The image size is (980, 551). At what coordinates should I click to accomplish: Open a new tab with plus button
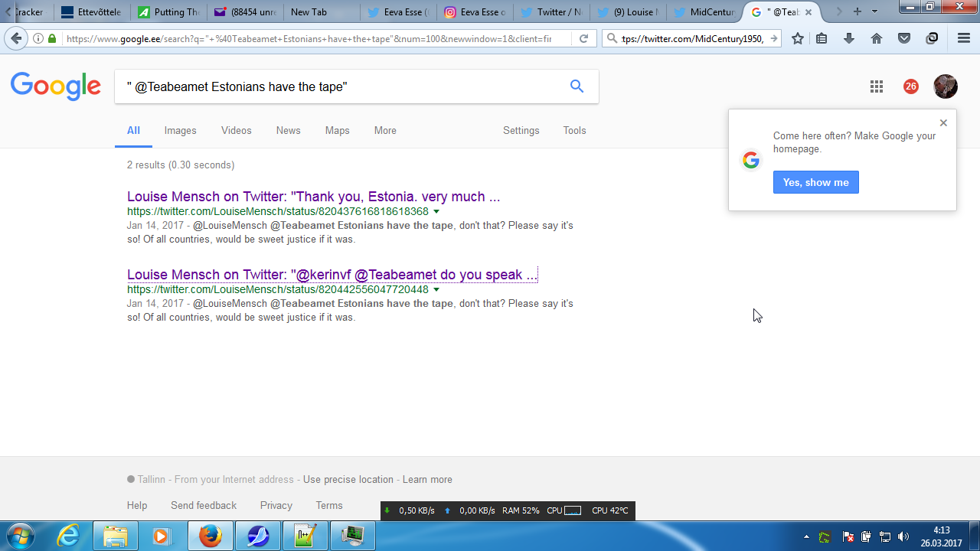pyautogui.click(x=857, y=11)
